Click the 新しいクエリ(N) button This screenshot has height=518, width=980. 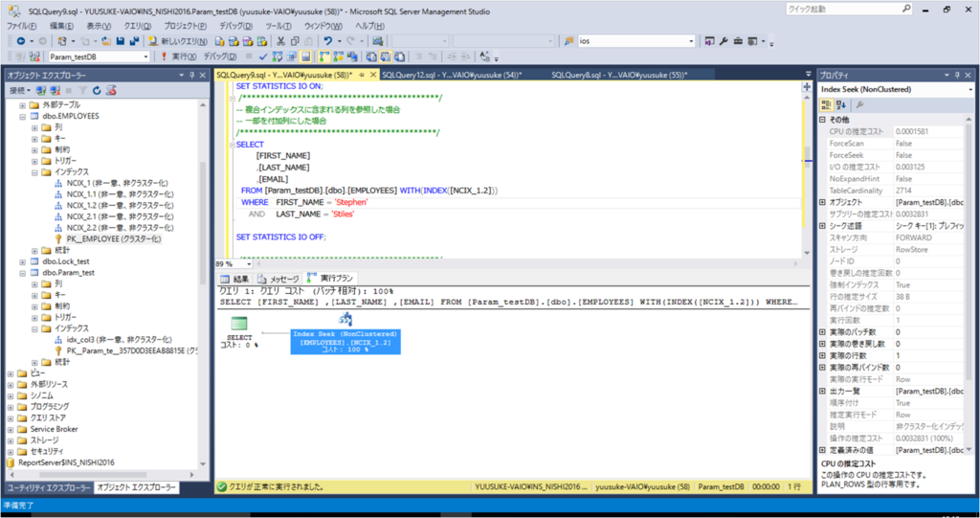click(x=178, y=40)
